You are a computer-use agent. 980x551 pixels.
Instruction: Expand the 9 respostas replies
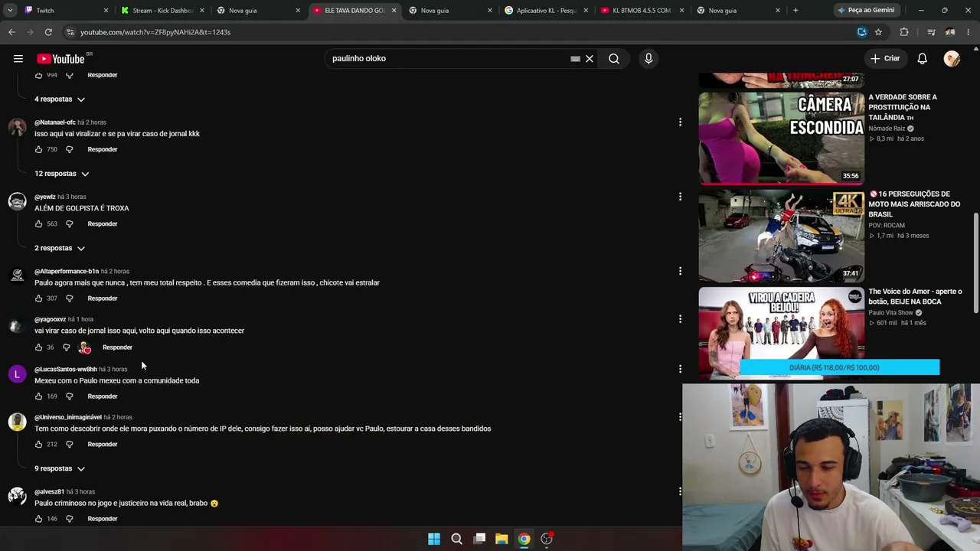tap(60, 468)
